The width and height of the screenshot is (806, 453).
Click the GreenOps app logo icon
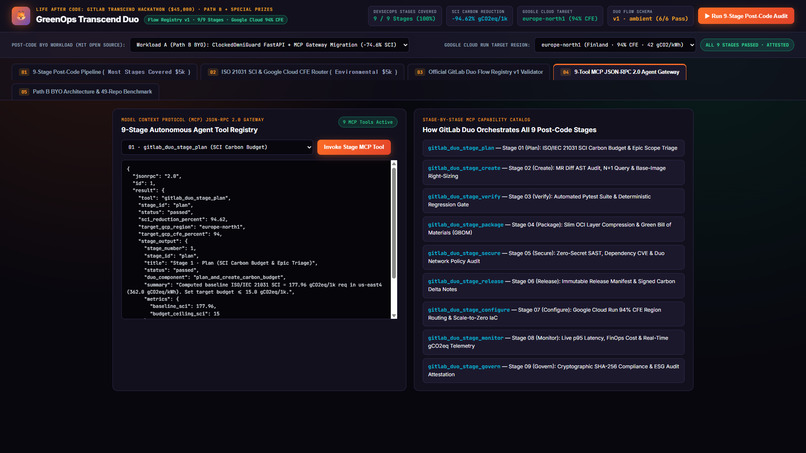[21, 16]
